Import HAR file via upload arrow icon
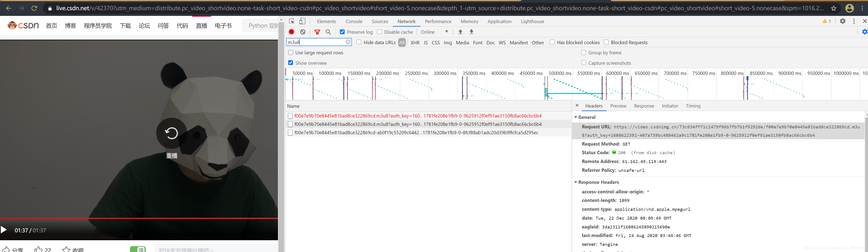Image resolution: width=868 pixels, height=252 pixels. [x=460, y=32]
